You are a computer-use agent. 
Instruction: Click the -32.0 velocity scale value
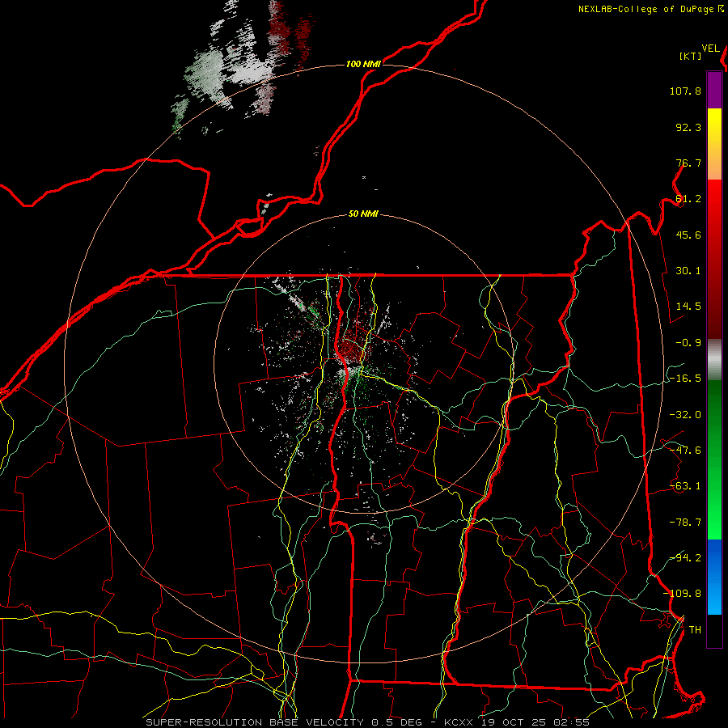(x=685, y=415)
